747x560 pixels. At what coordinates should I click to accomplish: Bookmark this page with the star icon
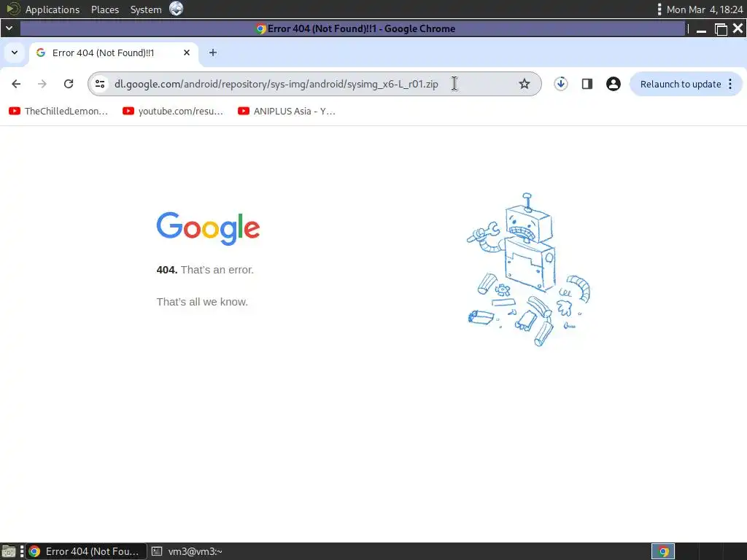click(524, 84)
